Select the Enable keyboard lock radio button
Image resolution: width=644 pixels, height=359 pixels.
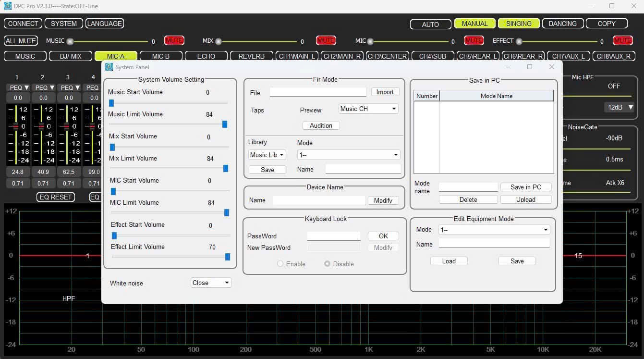[x=280, y=264]
